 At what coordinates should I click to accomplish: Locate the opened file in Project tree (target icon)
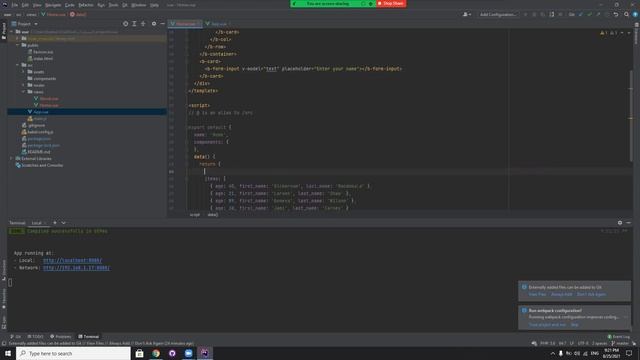tap(125, 24)
